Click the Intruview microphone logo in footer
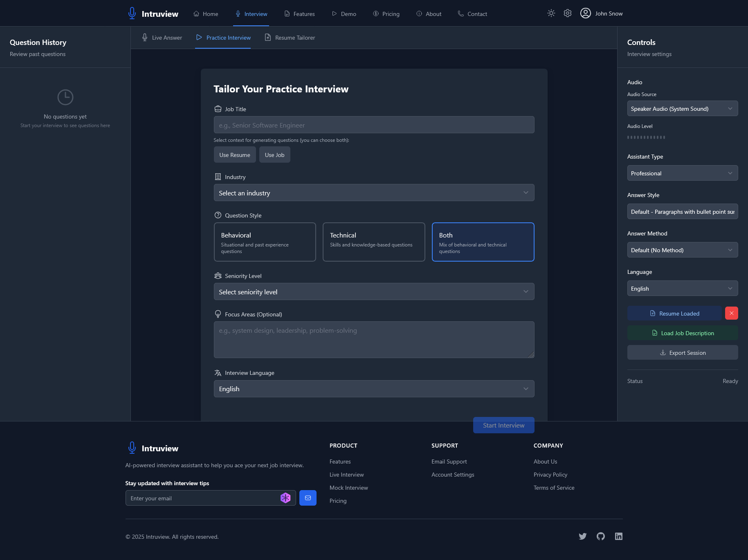Viewport: 748px width, 560px height. 132,448
